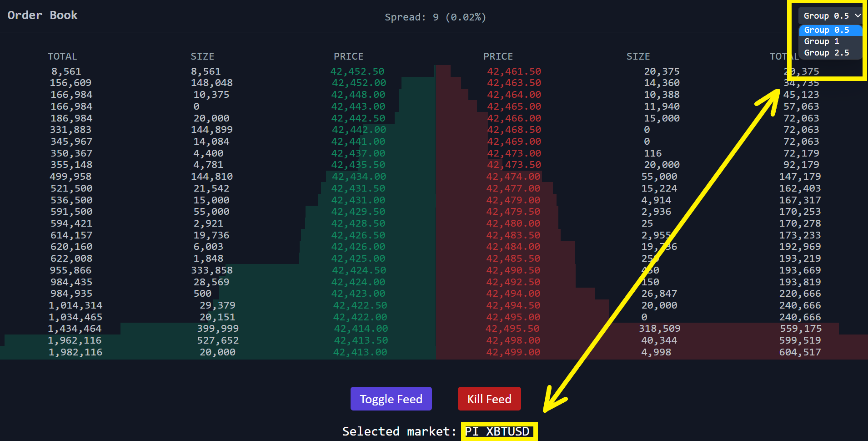The width and height of the screenshot is (868, 441).
Task: Click the Toggle Feed button
Action: [391, 399]
